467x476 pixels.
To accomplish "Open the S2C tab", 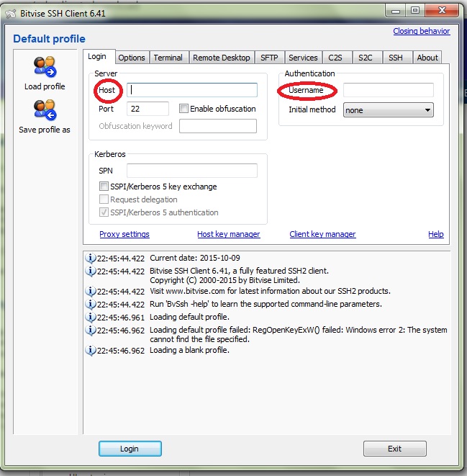I will (x=366, y=58).
